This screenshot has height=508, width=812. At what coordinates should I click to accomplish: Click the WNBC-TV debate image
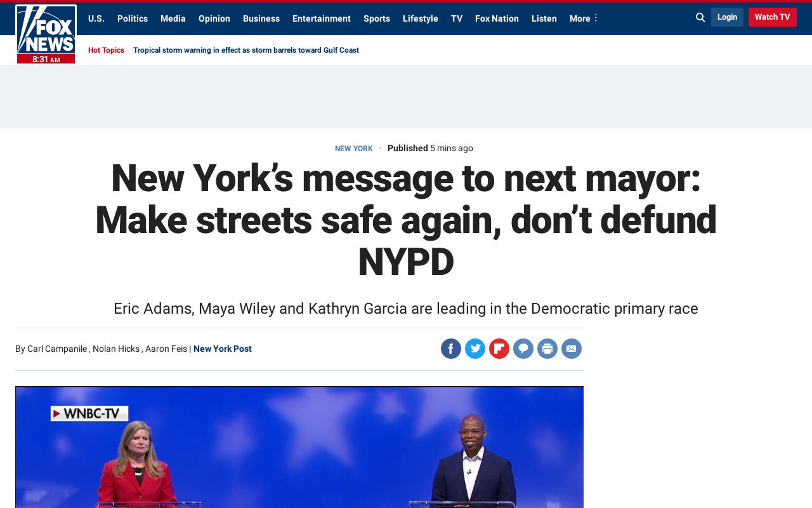pos(299,447)
